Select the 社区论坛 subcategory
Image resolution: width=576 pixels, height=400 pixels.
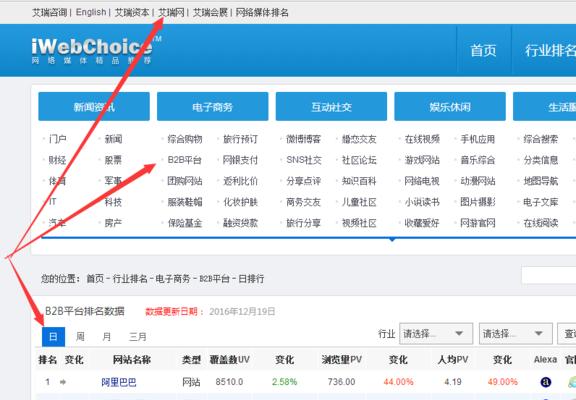[359, 160]
